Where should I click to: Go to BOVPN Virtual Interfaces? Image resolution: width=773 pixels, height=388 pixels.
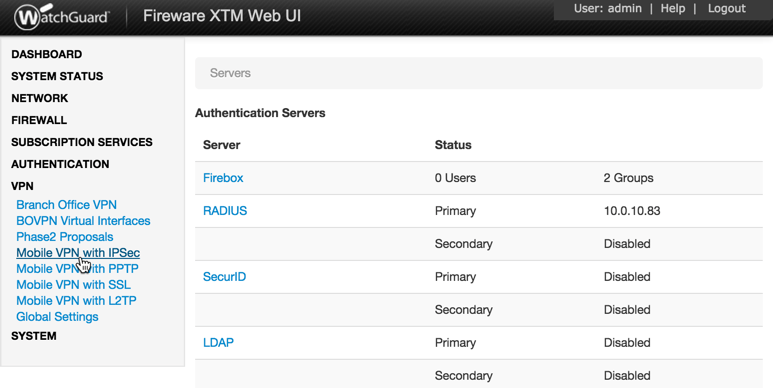tap(83, 221)
